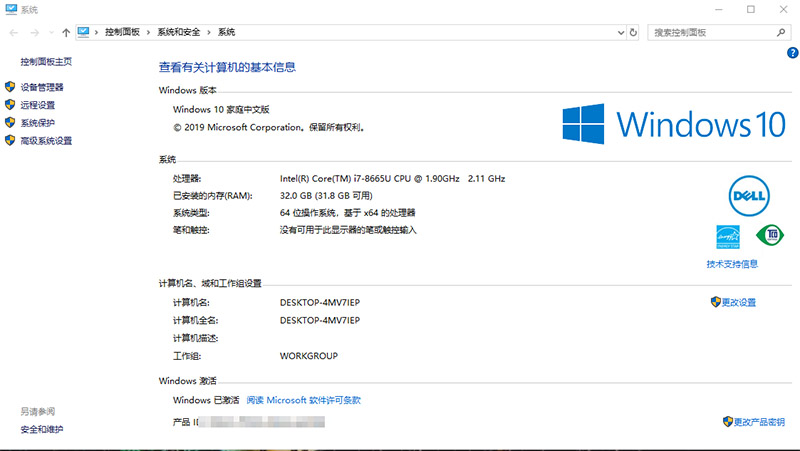This screenshot has width=800, height=451.
Task: Click the RAM value 32.0 GB
Action: pos(326,196)
